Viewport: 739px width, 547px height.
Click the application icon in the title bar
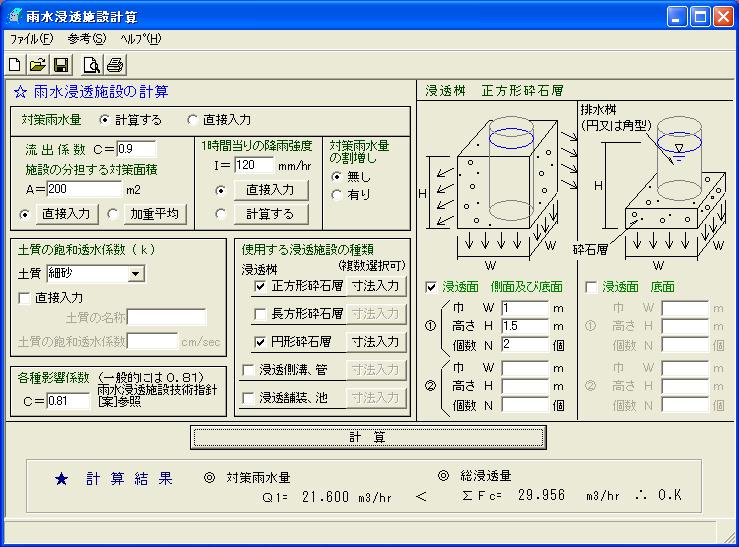[15, 15]
